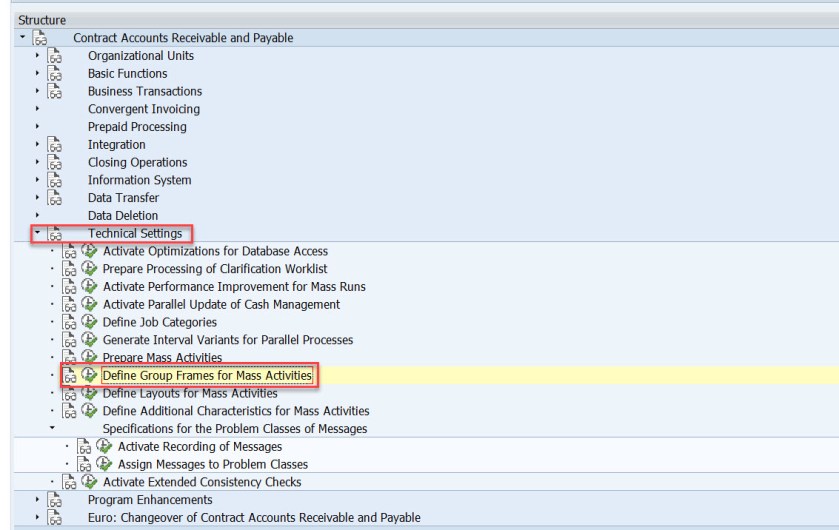Execute icon for Activate Extended Consistency Checks
This screenshot has height=530, width=839.
[x=90, y=482]
